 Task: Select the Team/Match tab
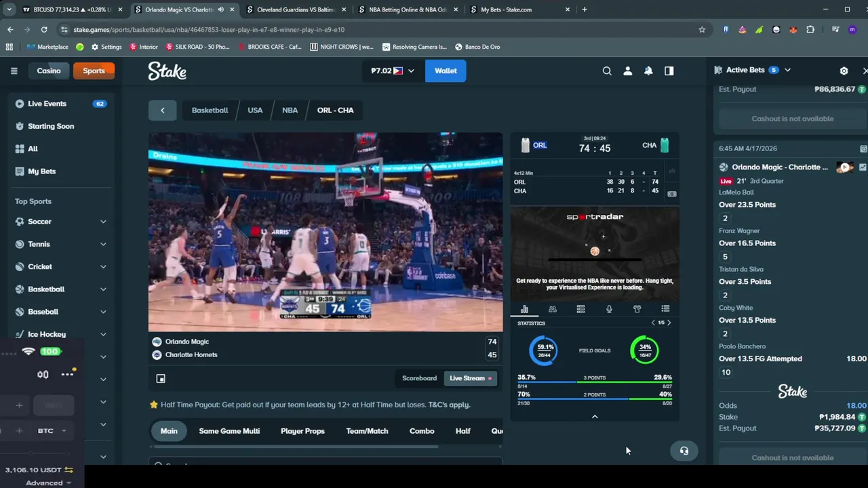pyautogui.click(x=367, y=431)
